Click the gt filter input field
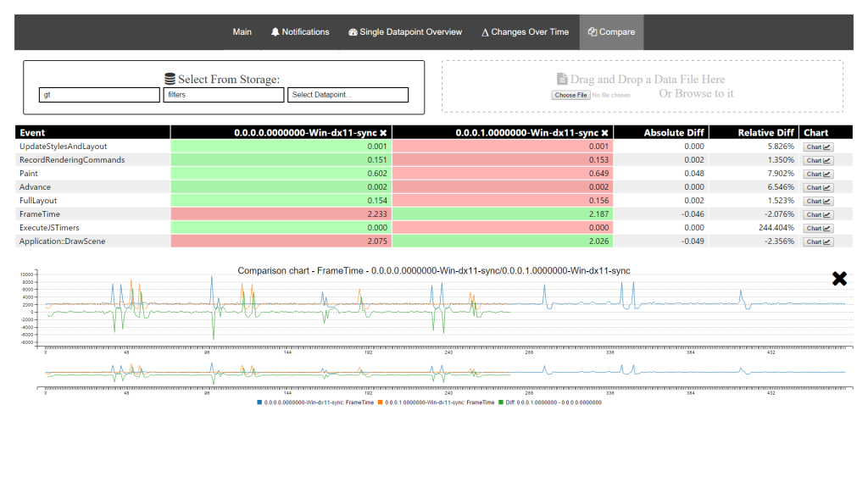 [98, 94]
